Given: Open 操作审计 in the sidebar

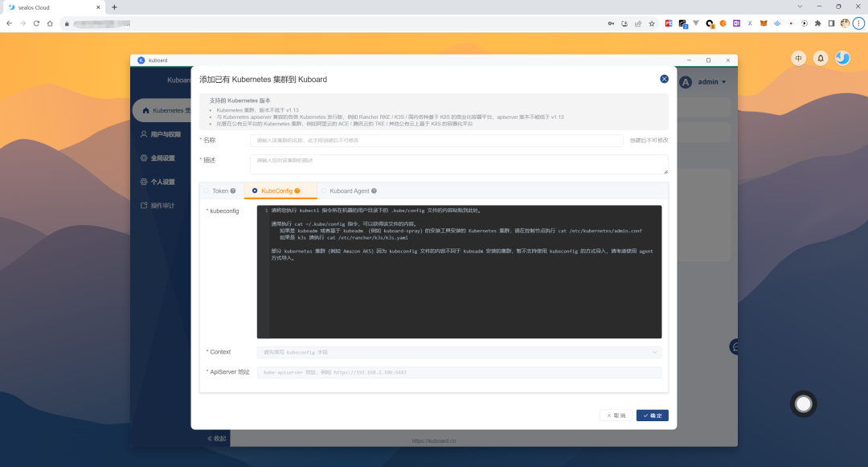Looking at the screenshot, I should coord(158,206).
